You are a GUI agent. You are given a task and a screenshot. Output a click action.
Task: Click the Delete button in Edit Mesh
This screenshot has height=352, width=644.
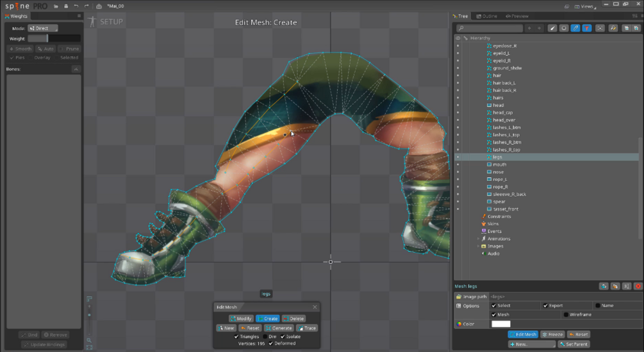[293, 318]
